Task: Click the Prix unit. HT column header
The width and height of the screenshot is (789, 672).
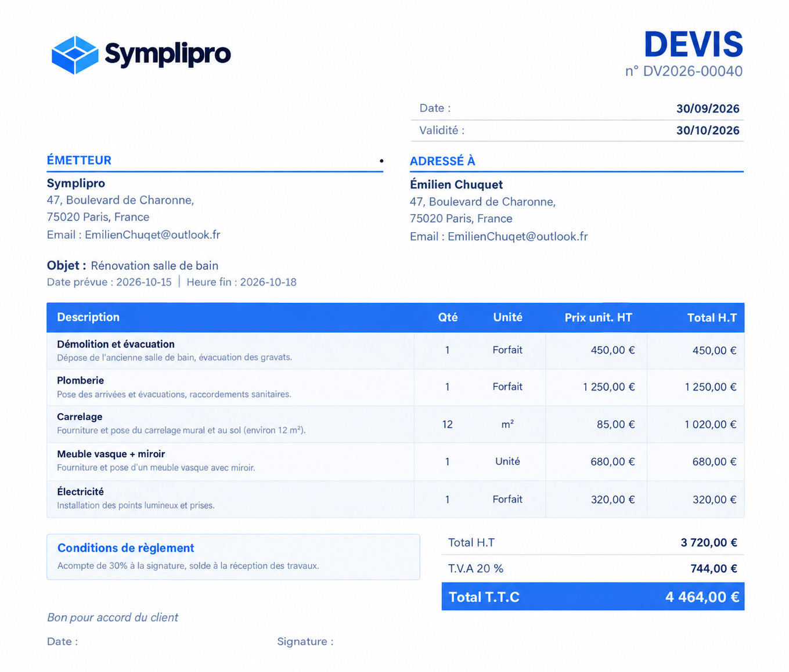Action: [598, 317]
